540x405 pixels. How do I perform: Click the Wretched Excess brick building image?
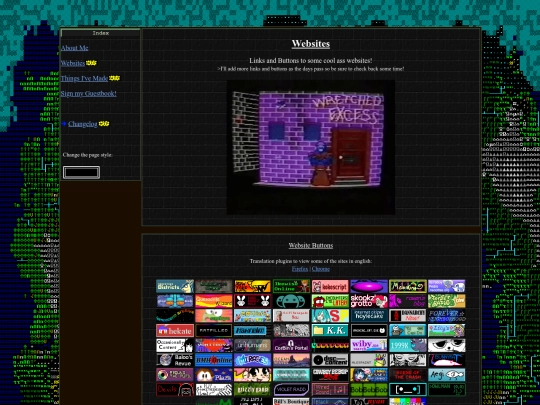311,147
